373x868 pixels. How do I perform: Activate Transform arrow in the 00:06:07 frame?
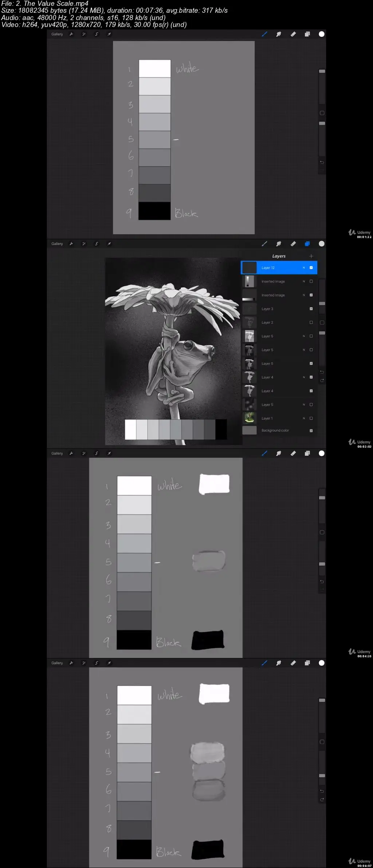pos(109,663)
